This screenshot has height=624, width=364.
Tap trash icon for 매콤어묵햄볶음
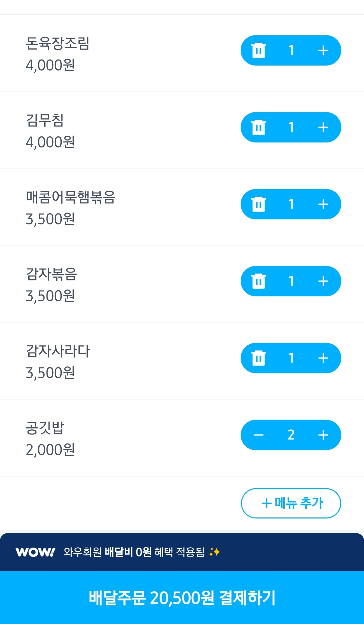pyautogui.click(x=258, y=204)
